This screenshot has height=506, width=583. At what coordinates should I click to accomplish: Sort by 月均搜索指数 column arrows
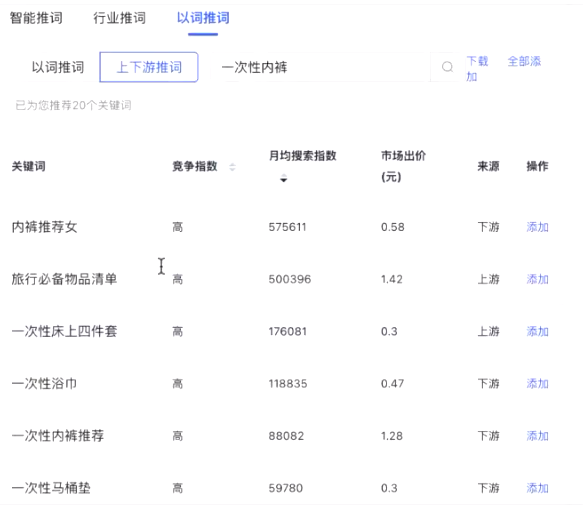[x=284, y=178]
